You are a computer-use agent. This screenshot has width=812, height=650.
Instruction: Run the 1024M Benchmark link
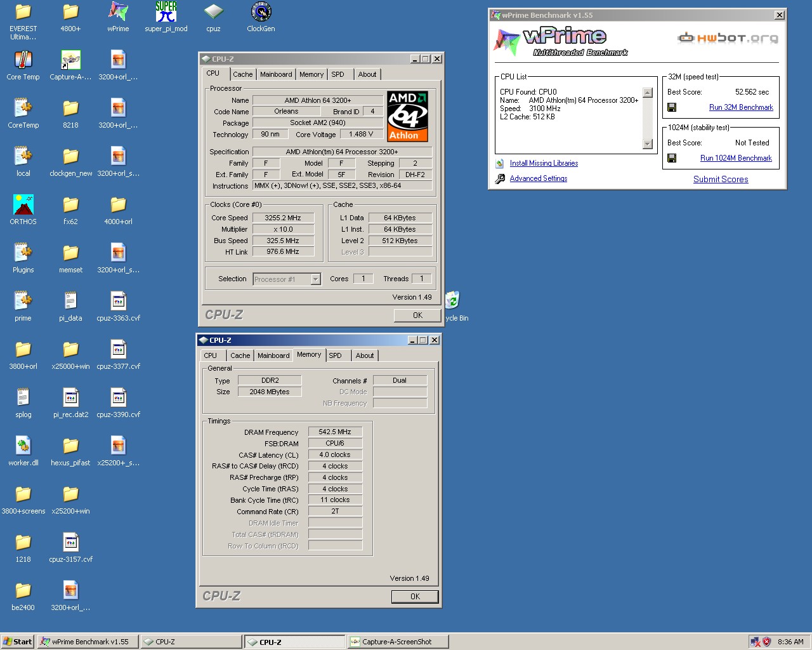(736, 158)
